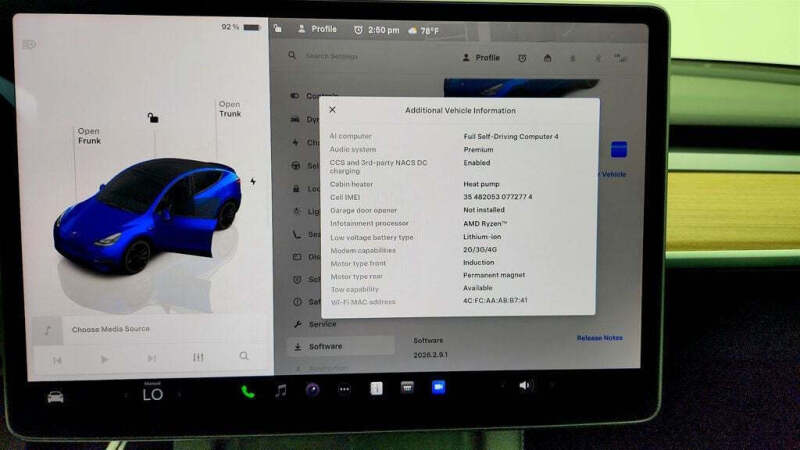
Task: Lower volume with left arrow beside speaker
Action: tap(502, 386)
